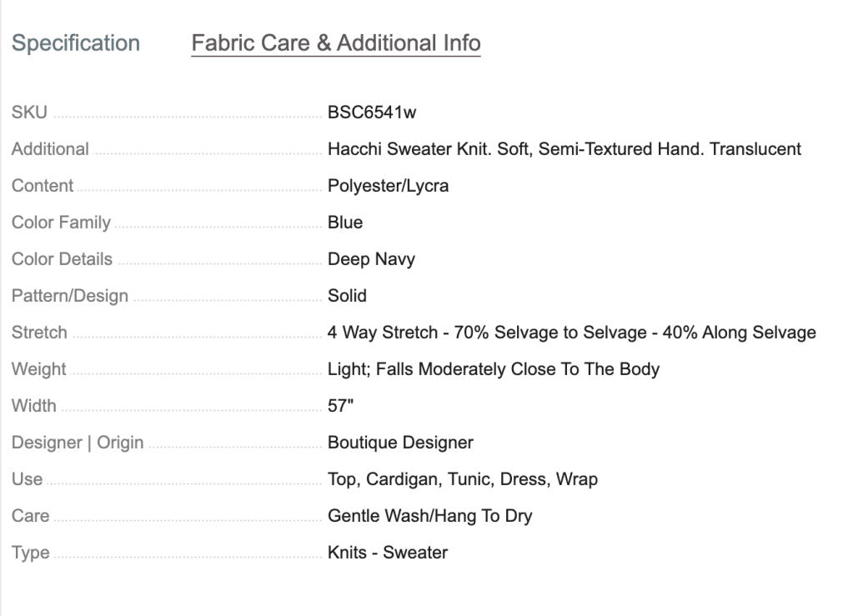Click the 4 Way Stretch description
Screen dimensions: 853x616
point(571,333)
